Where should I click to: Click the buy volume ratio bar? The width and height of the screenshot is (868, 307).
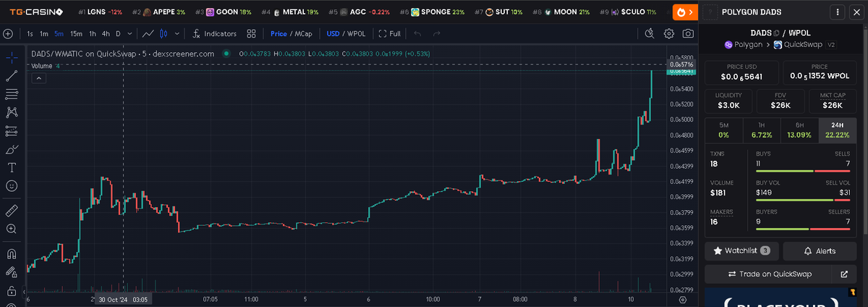(801, 200)
